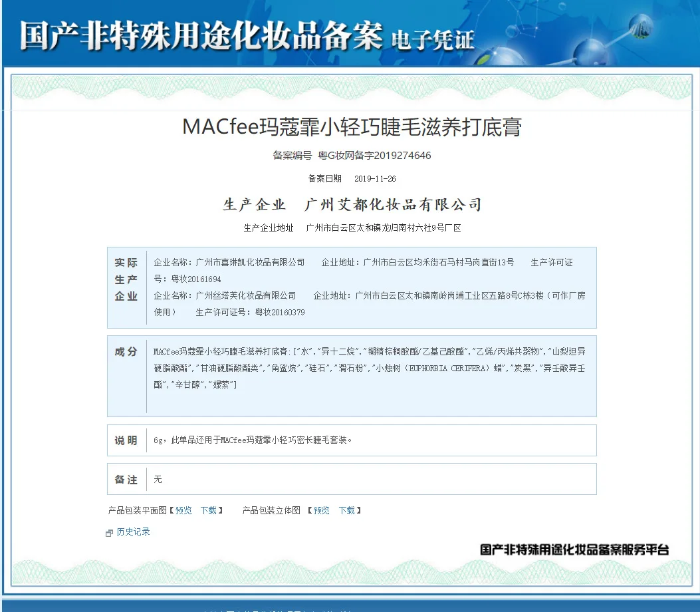Click 广州市喜琳凯化妆品有限公司 in the manufacturer box
This screenshot has height=612, width=700.
tap(250, 262)
